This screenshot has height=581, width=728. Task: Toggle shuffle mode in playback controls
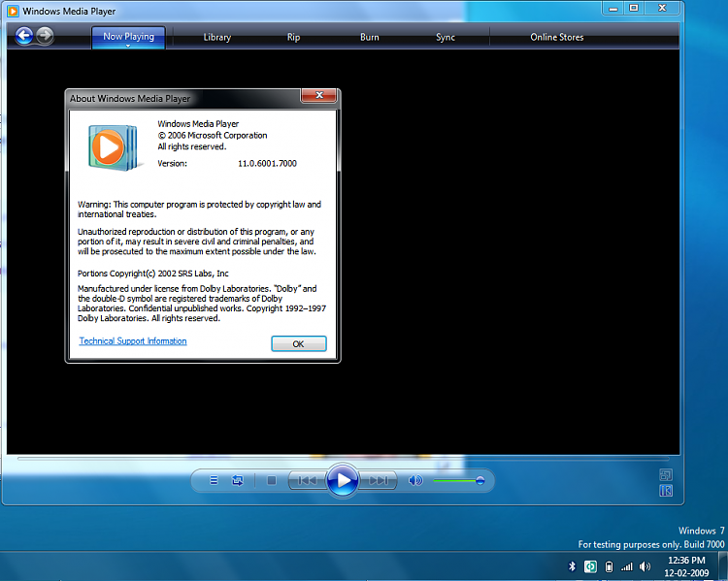point(214,480)
